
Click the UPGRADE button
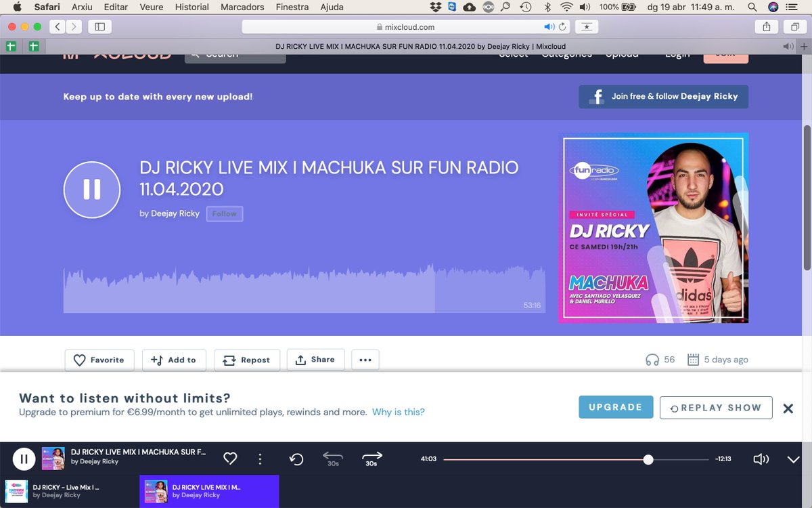pyautogui.click(x=616, y=407)
